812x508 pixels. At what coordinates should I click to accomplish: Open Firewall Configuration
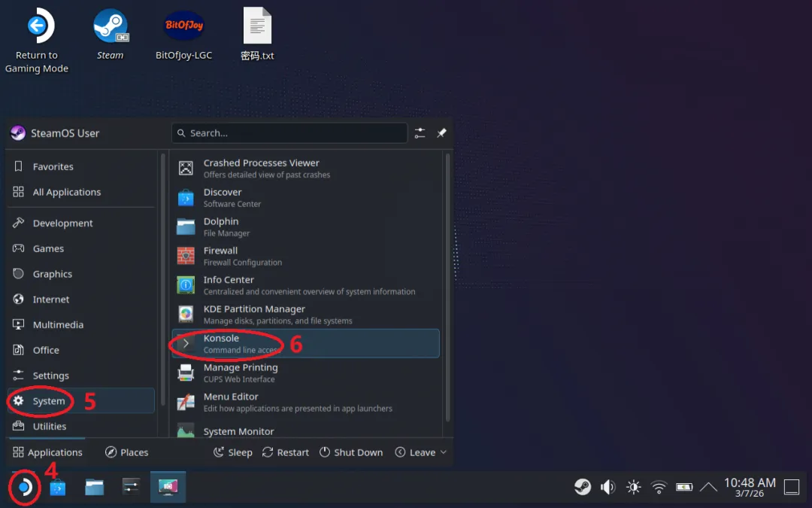(x=305, y=256)
